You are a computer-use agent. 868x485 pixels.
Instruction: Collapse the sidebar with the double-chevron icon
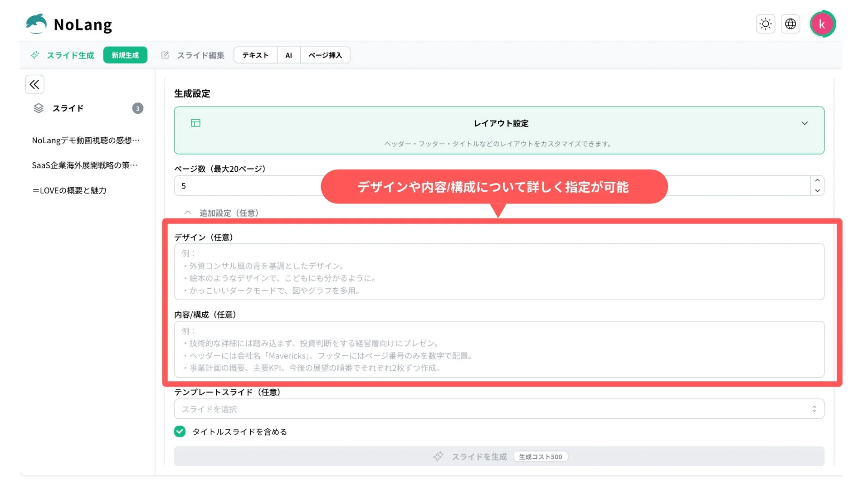34,84
